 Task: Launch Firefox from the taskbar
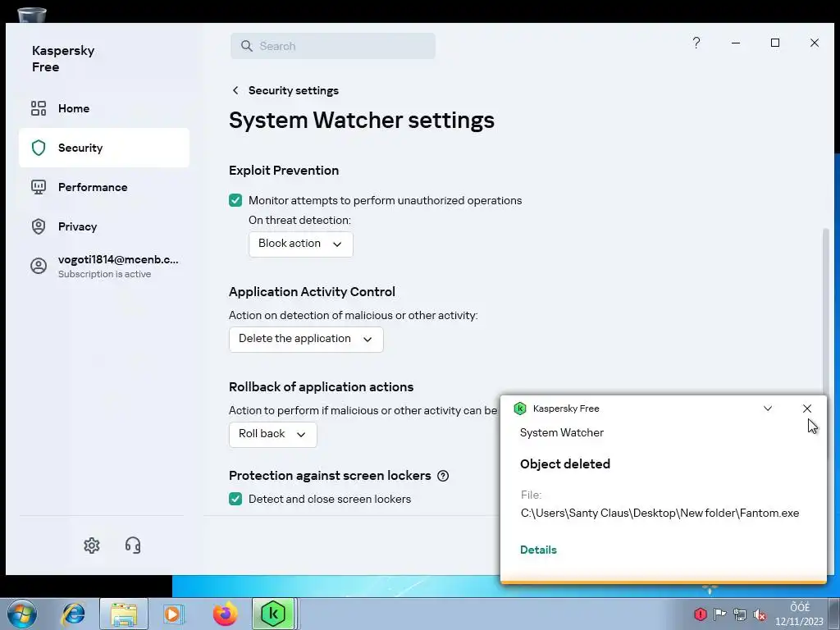pos(226,614)
